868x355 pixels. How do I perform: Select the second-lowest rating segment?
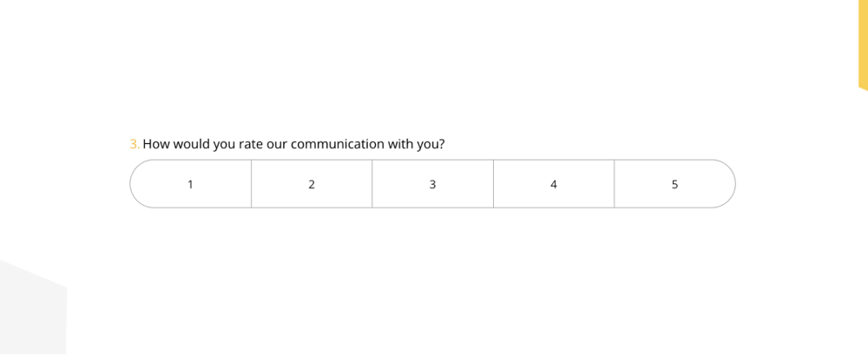coord(312,184)
